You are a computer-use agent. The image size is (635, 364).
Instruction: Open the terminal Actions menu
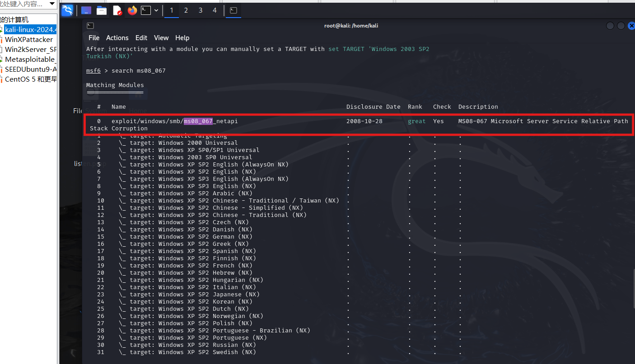tap(117, 38)
